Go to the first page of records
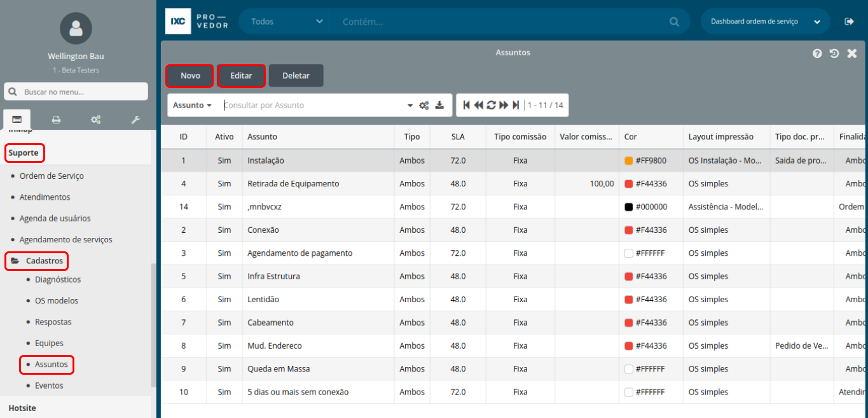The width and height of the screenshot is (868, 418). pyautogui.click(x=467, y=106)
